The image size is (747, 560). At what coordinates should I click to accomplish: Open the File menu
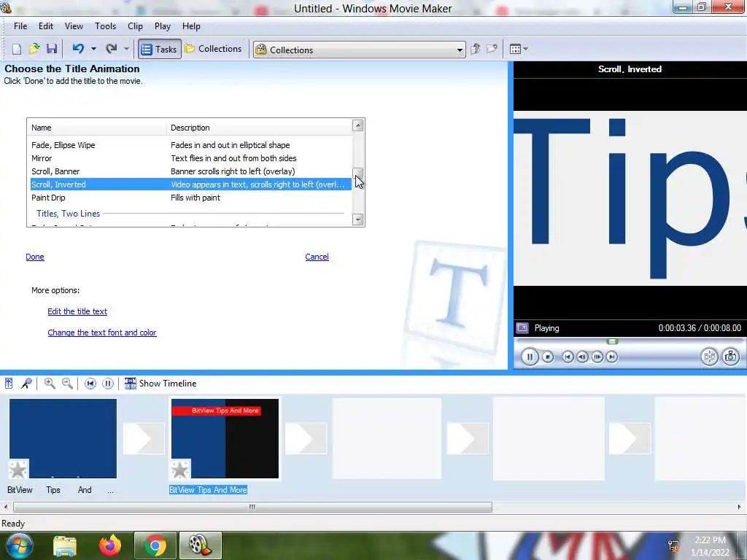pyautogui.click(x=20, y=26)
